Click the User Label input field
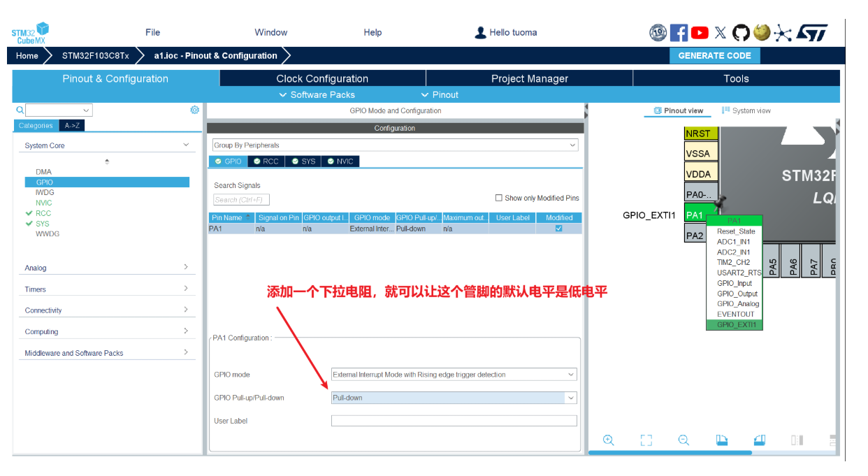The height and width of the screenshot is (476, 868). point(454,421)
